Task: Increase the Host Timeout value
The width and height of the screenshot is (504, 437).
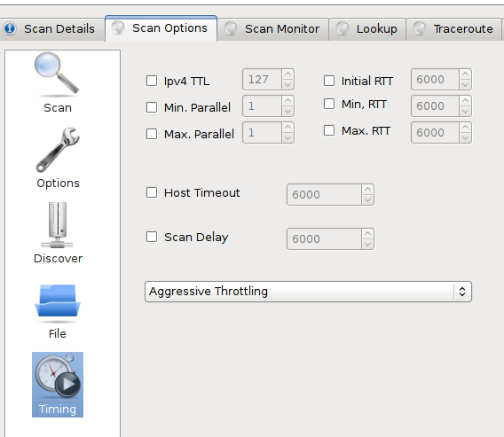Action: click(367, 190)
